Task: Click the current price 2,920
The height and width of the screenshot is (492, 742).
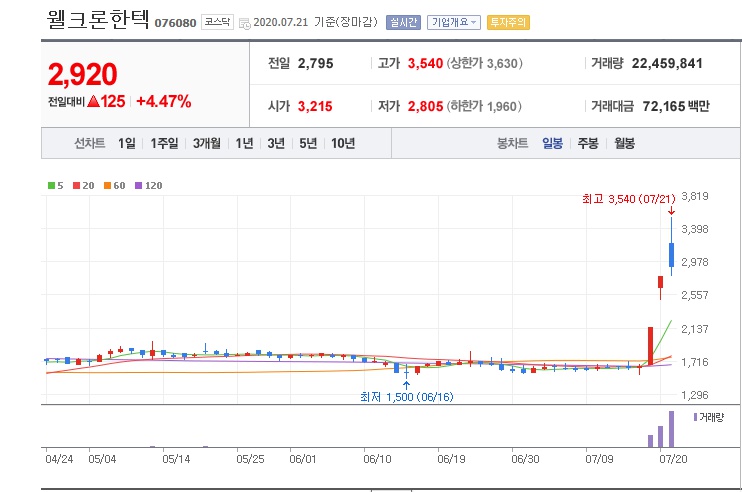Action: (82, 74)
